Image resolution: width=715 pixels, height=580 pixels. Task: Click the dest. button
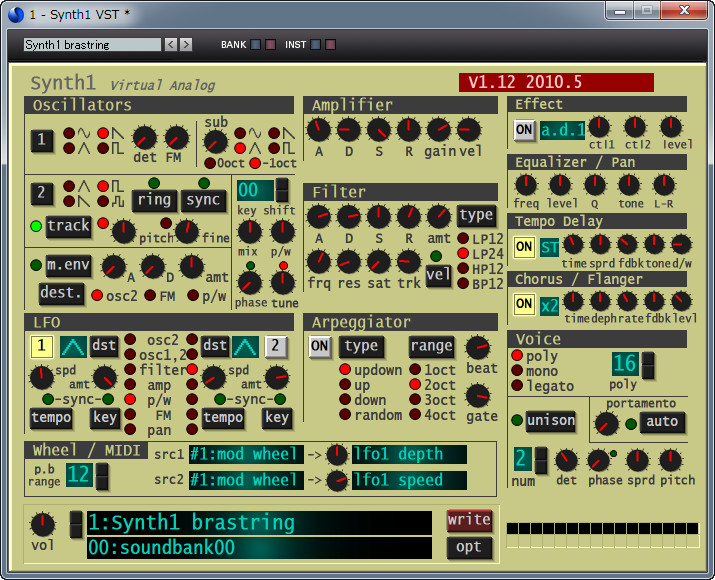pos(62,293)
